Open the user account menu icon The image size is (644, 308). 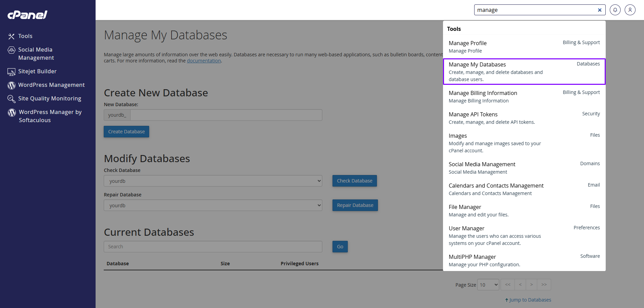(630, 10)
